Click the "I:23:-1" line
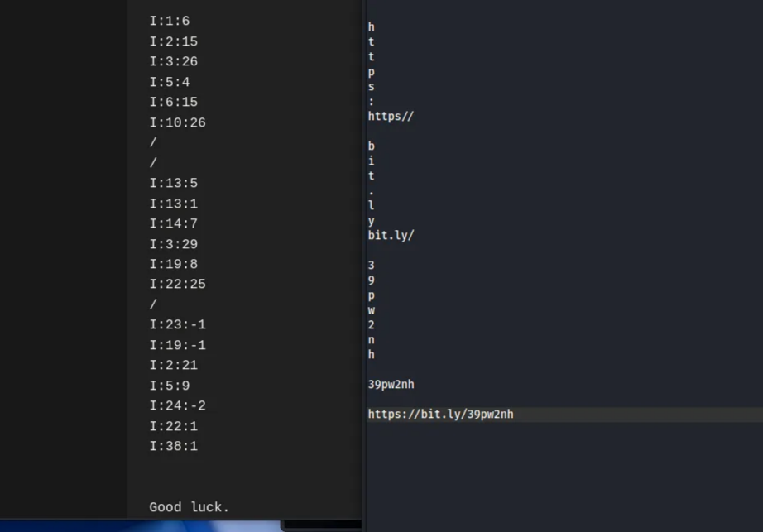This screenshot has height=532, width=763. pyautogui.click(x=178, y=325)
